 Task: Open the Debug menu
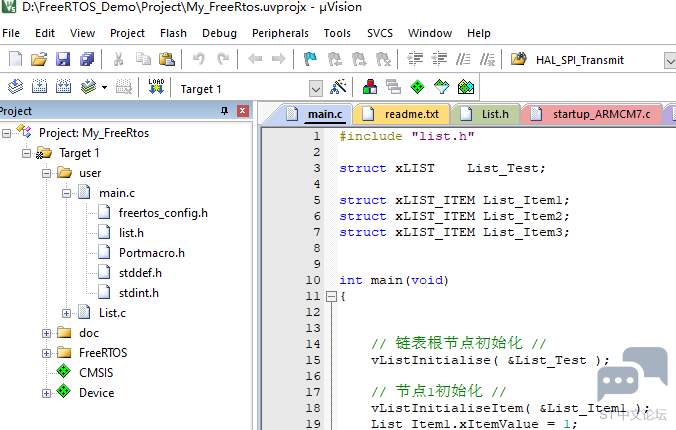pos(219,33)
